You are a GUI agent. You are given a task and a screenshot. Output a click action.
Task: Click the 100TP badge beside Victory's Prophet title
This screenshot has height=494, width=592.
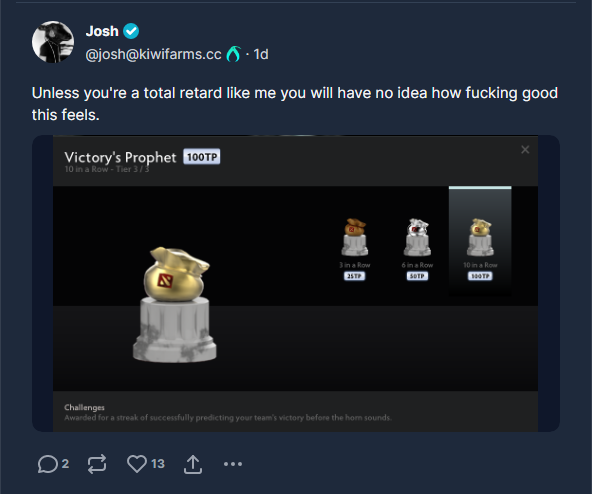pyautogui.click(x=202, y=157)
